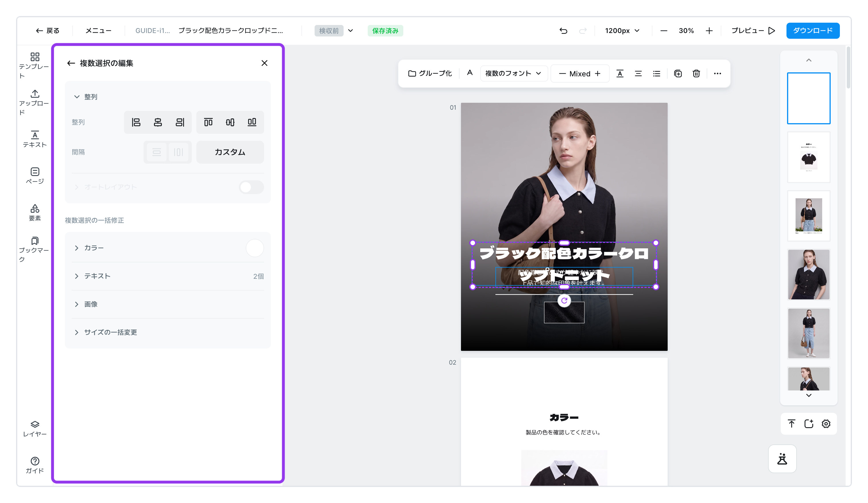Click the カスタム spacing button

tap(230, 152)
